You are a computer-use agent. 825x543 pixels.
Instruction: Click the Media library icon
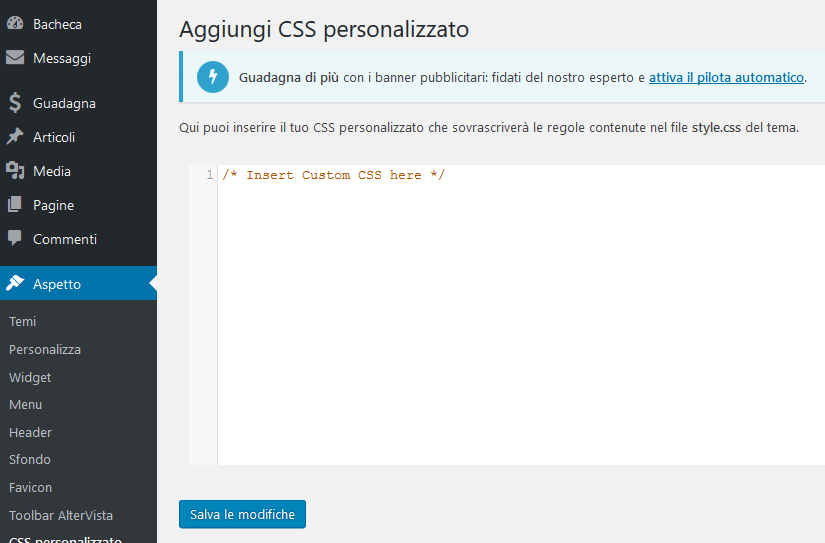(15, 171)
